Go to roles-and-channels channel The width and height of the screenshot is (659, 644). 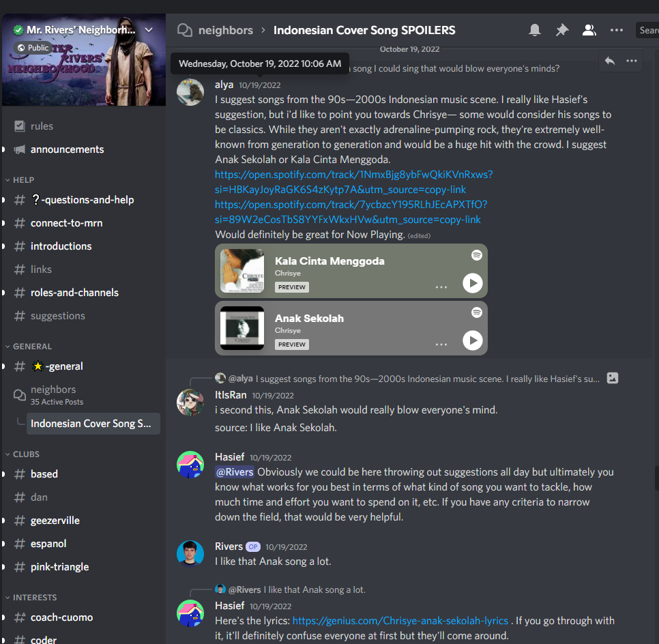tap(74, 293)
